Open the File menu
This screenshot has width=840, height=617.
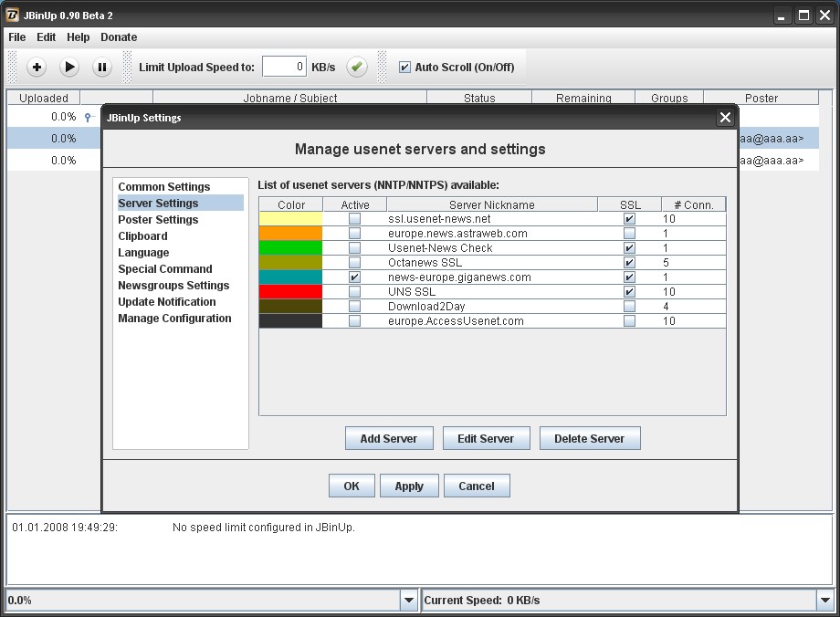click(16, 37)
